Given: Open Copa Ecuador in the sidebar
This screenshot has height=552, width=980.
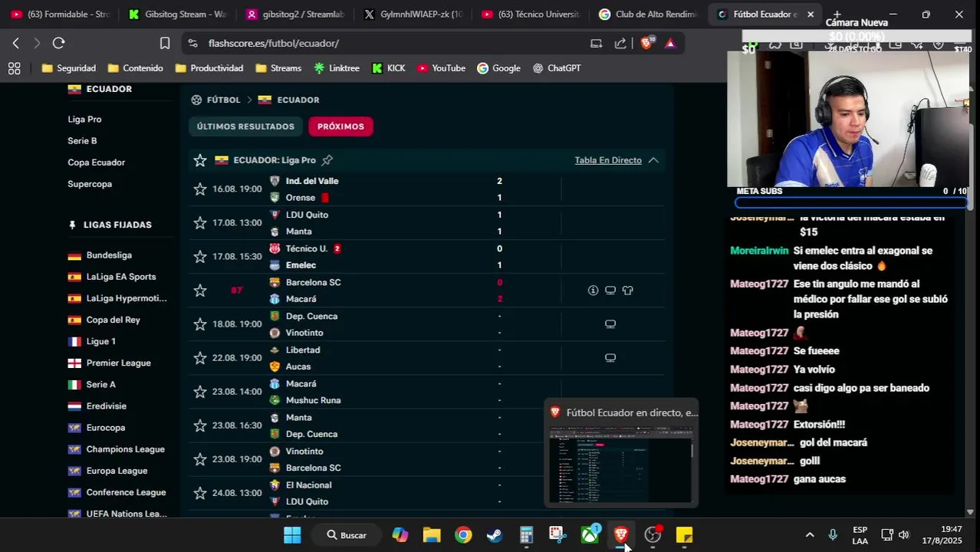Looking at the screenshot, I should [x=96, y=163].
